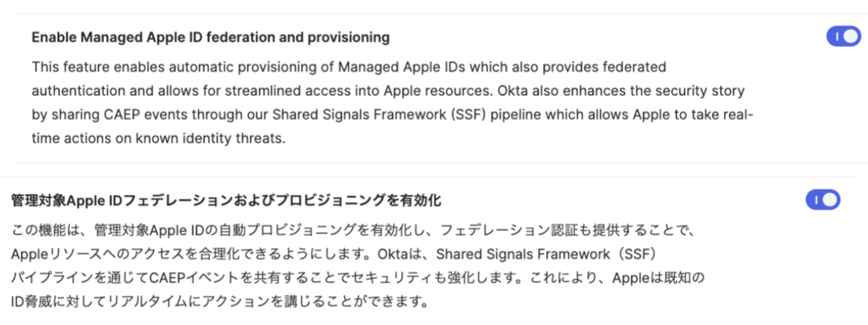
Task: Click the Japanese line starting ID脅威に対して
Action: 220,302
